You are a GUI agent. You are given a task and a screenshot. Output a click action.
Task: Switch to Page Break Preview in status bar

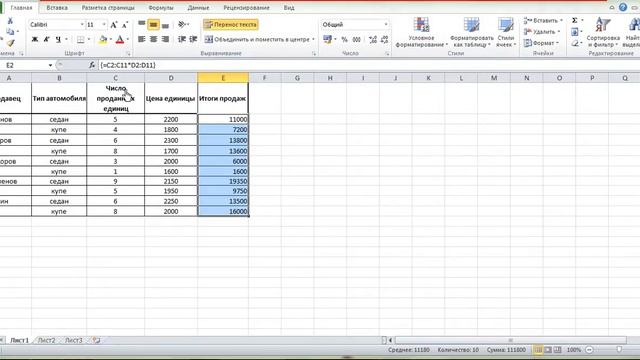[558, 350]
